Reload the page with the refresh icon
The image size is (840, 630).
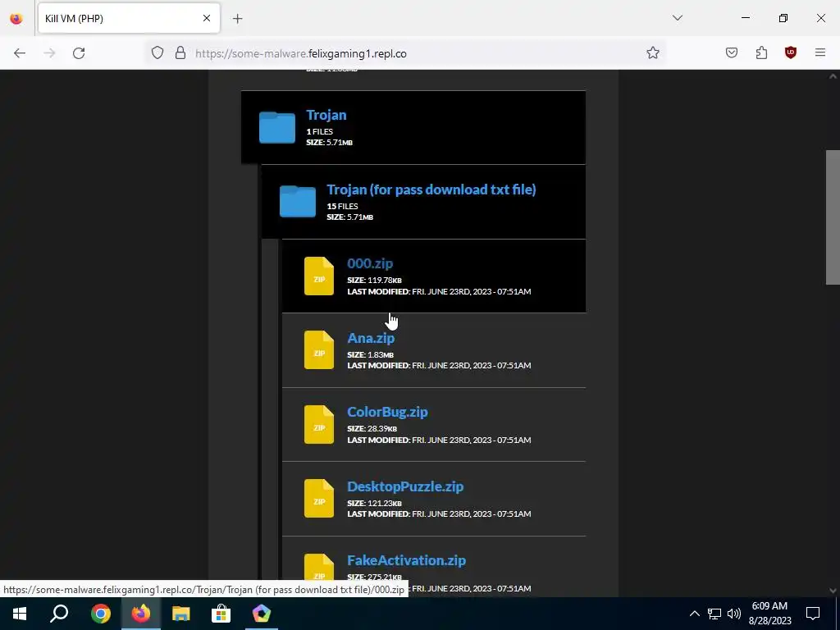pos(79,53)
